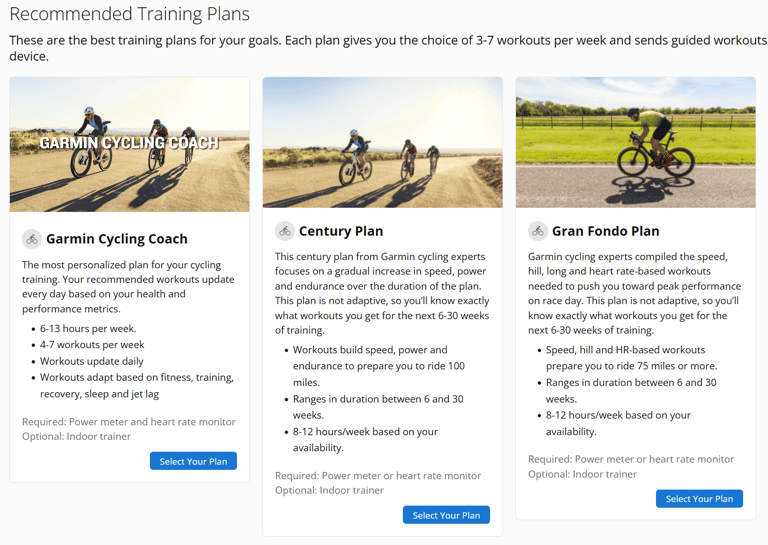The image size is (768, 545).
Task: Select Your Plan under Gran Fondo Plan
Action: (699, 498)
